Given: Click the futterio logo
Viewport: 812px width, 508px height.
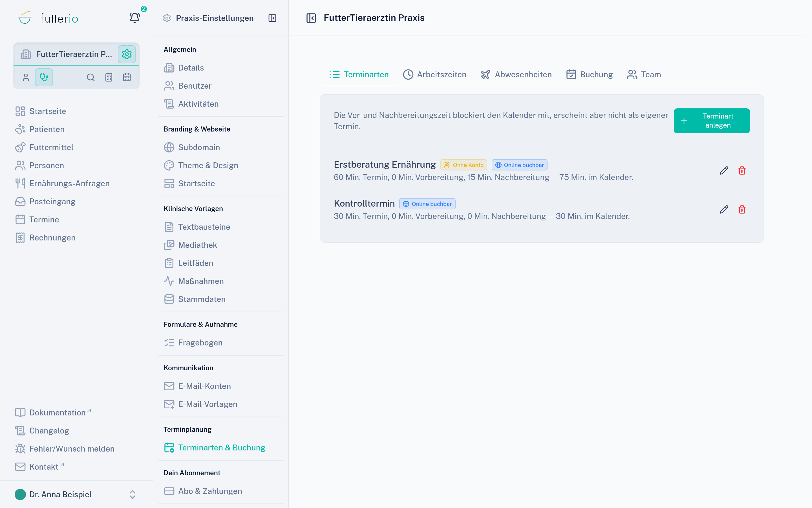Looking at the screenshot, I should tap(48, 18).
